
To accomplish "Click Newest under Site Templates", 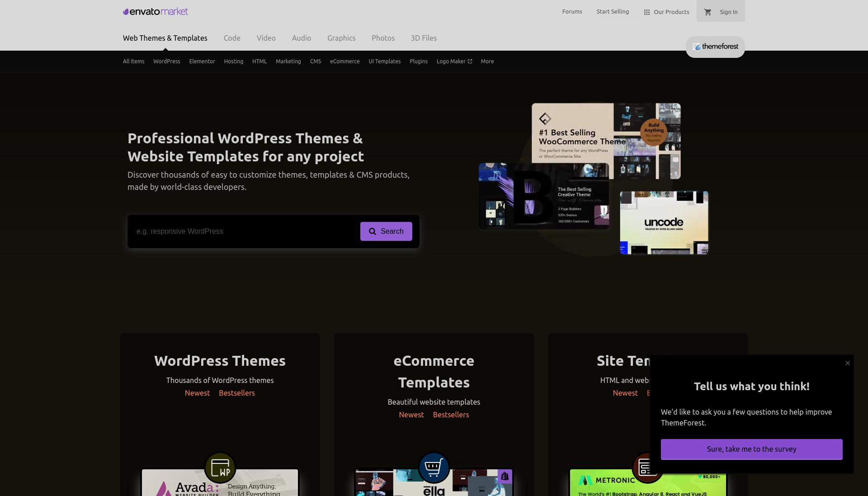I will [625, 393].
